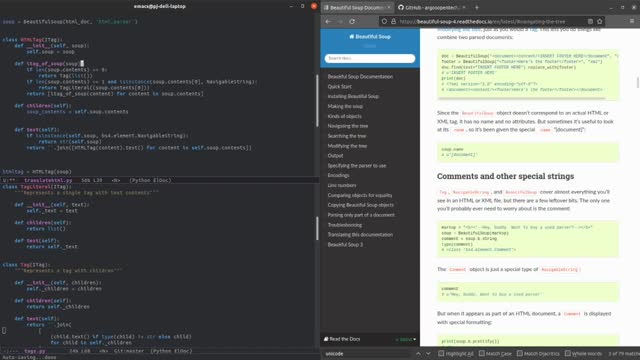Click the 'Comments and other special strings' heading
Viewport: 640px width, 360px height.
(x=505, y=176)
